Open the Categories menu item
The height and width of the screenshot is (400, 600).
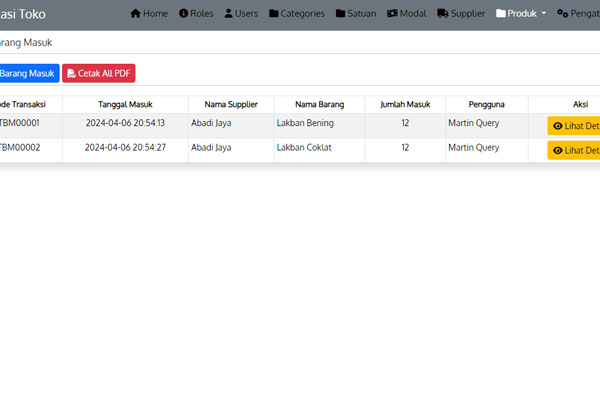point(297,13)
